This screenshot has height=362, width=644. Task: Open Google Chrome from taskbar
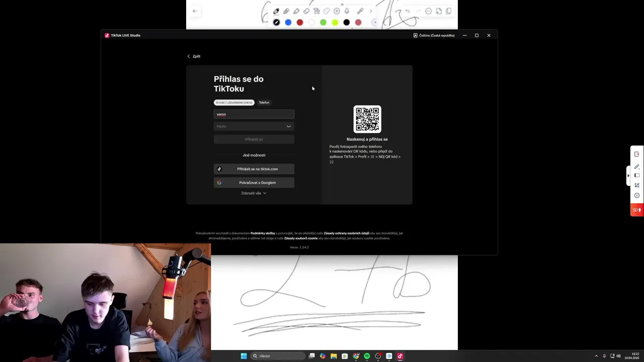[356, 356]
